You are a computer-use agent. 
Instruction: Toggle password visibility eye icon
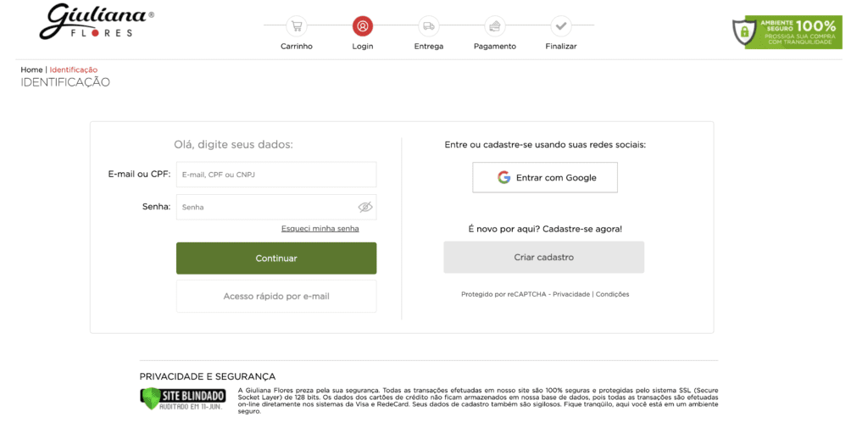(x=365, y=207)
